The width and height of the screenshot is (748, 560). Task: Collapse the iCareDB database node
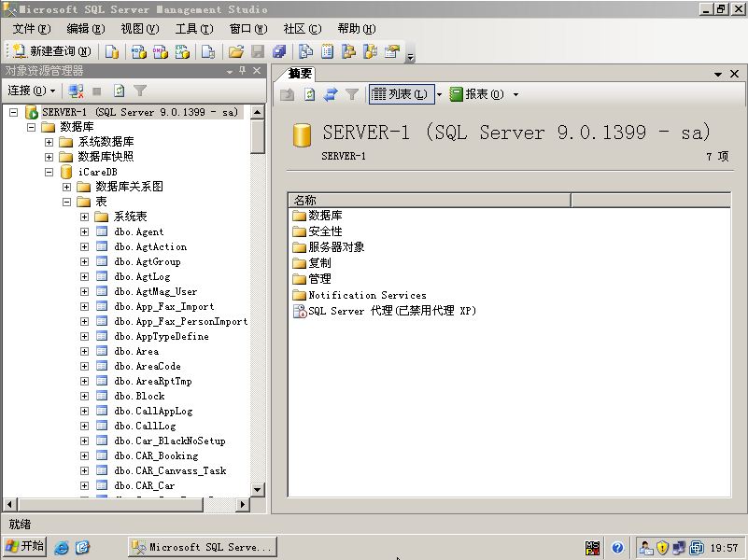pos(49,172)
